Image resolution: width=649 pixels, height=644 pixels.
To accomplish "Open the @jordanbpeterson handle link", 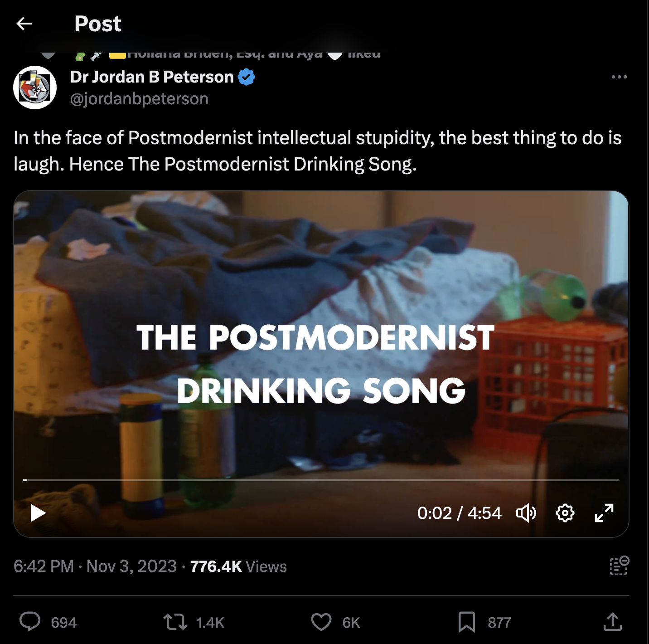I will point(139,99).
